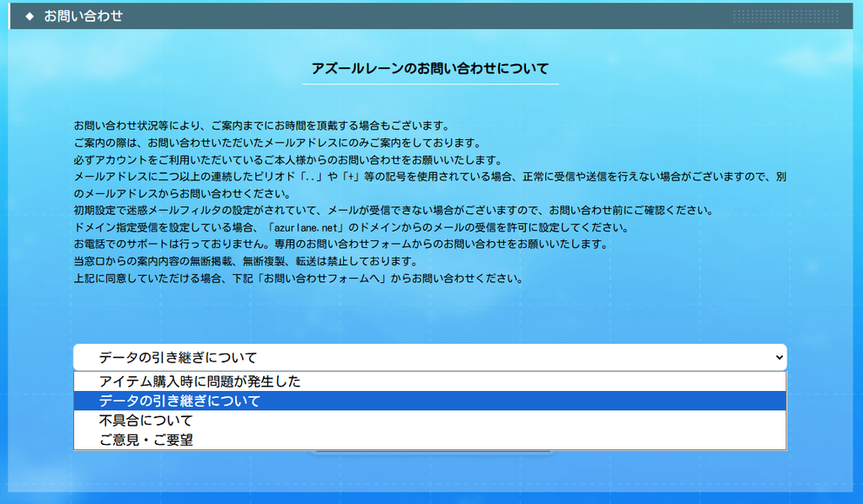
Task: Click the dropdown chevron arrow
Action: (779, 357)
